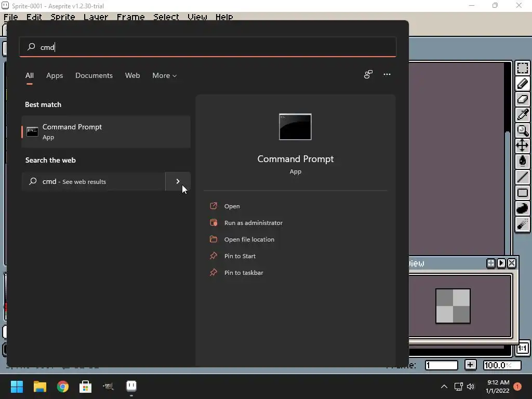
Task: Switch to the Documents search tab
Action: pos(94,75)
